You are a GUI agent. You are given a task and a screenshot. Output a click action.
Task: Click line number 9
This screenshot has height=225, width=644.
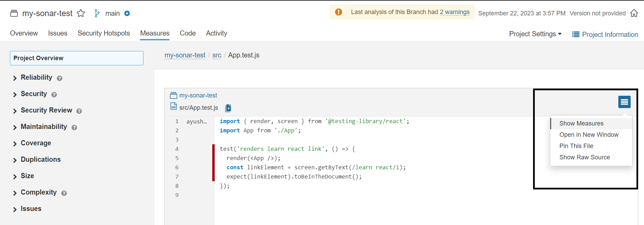[x=177, y=195]
